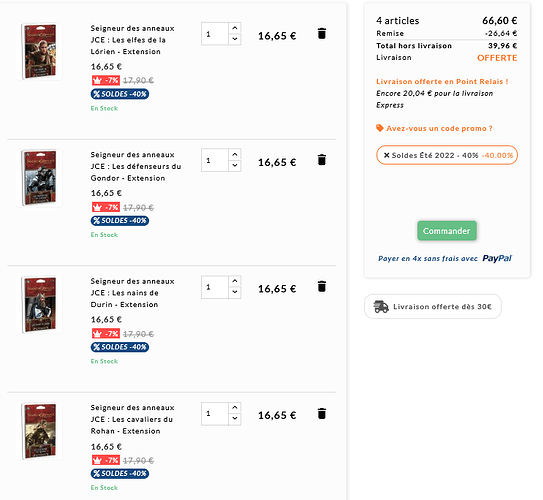Click Payer en 4x sans frais link
Viewport: 543px width, 500px height.
tap(428, 258)
